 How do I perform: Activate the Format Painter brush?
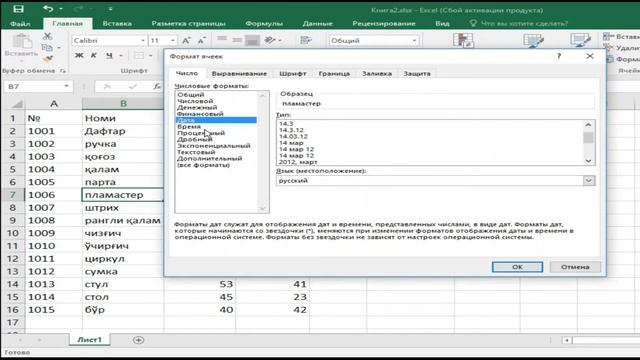47,59
